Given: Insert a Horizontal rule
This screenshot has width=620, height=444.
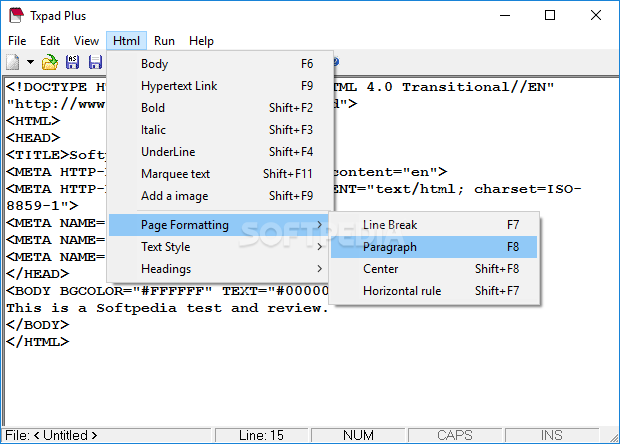Looking at the screenshot, I should click(434, 291).
